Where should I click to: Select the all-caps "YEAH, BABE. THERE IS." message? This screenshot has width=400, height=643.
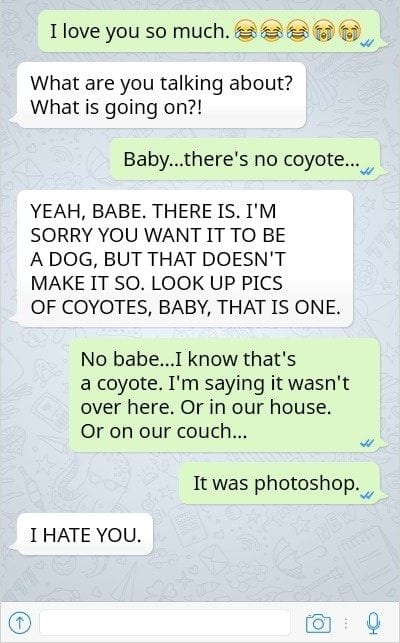pyautogui.click(x=185, y=259)
